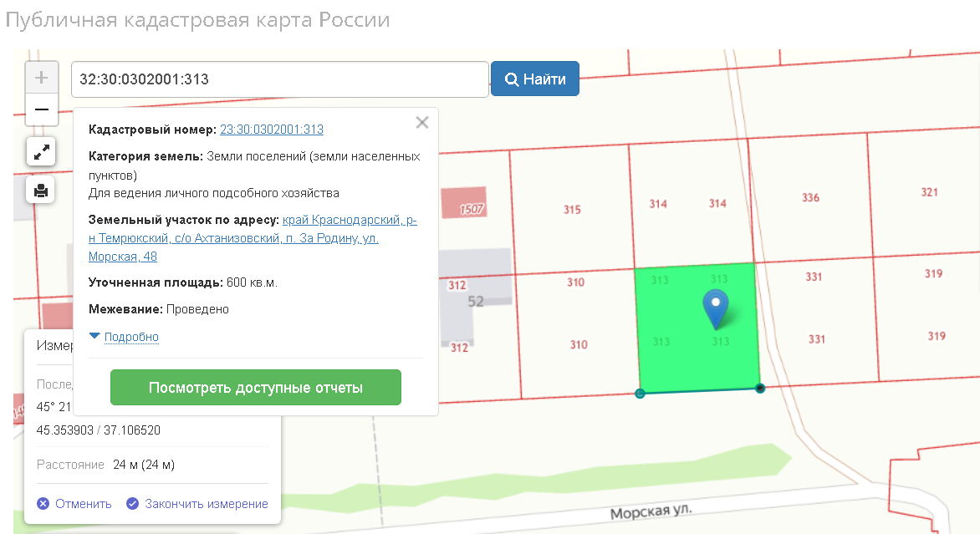Click the Публичная кадастровая карта России heading

click(x=197, y=19)
